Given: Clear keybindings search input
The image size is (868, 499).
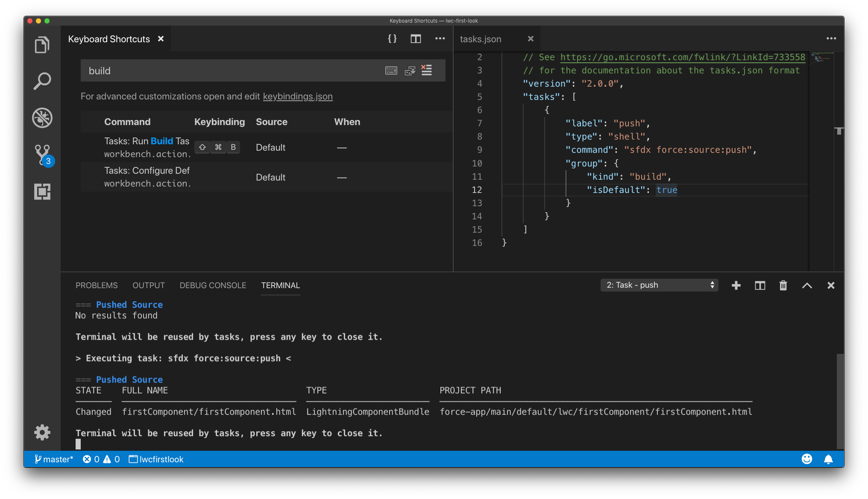Looking at the screenshot, I should tap(427, 70).
